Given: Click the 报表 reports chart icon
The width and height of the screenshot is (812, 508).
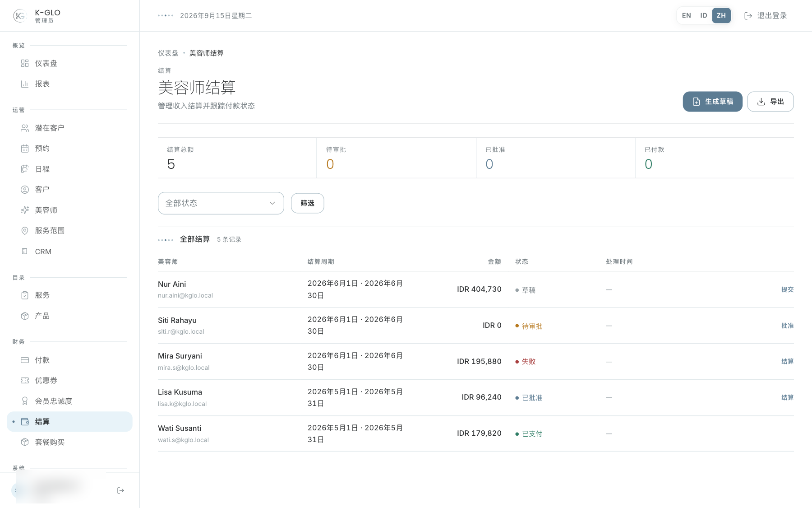Looking at the screenshot, I should (25, 84).
